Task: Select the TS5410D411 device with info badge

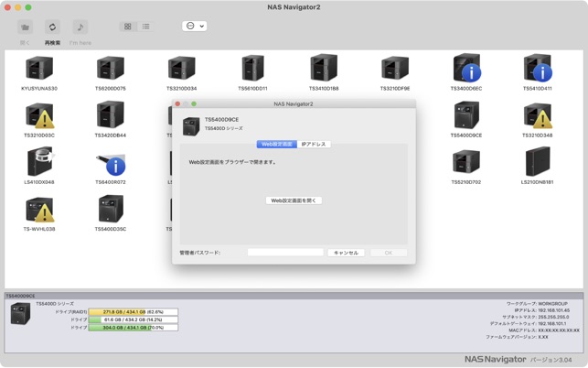Action: (538, 73)
